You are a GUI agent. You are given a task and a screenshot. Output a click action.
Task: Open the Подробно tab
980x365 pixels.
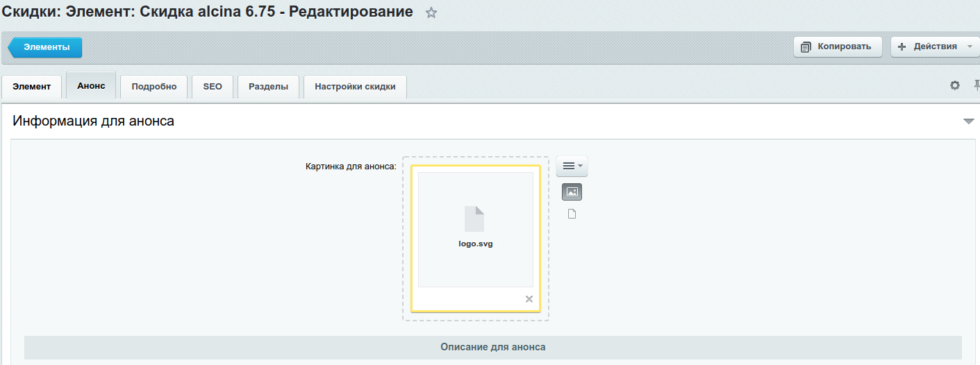[x=154, y=87]
